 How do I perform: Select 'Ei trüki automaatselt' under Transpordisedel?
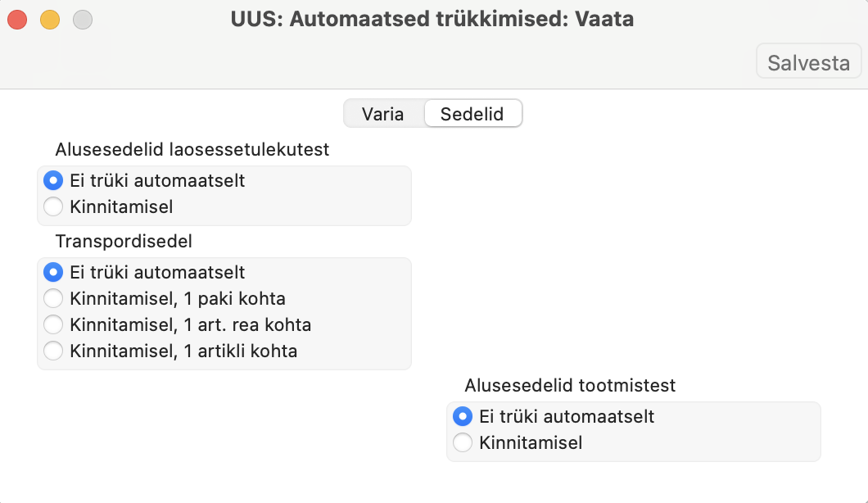coord(53,272)
